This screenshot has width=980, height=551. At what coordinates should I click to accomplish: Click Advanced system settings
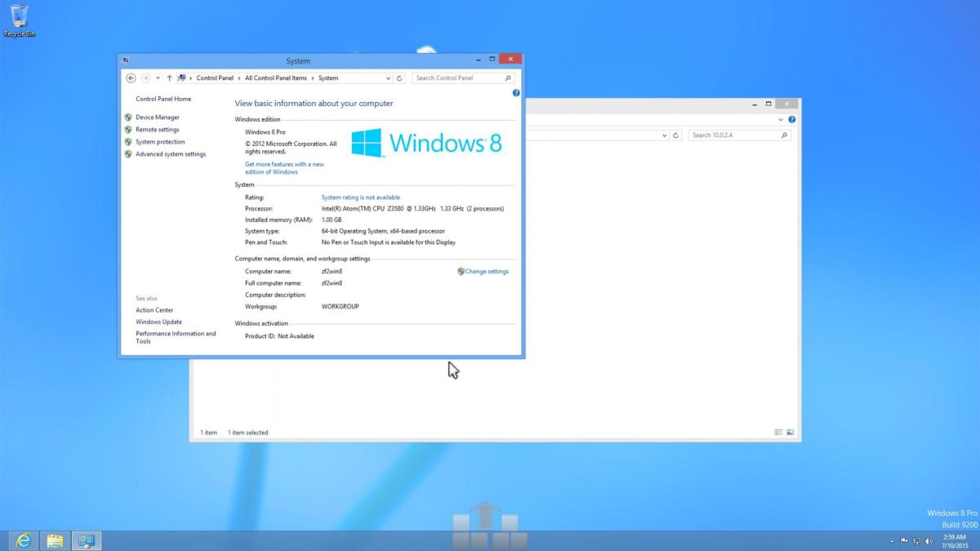pos(170,154)
